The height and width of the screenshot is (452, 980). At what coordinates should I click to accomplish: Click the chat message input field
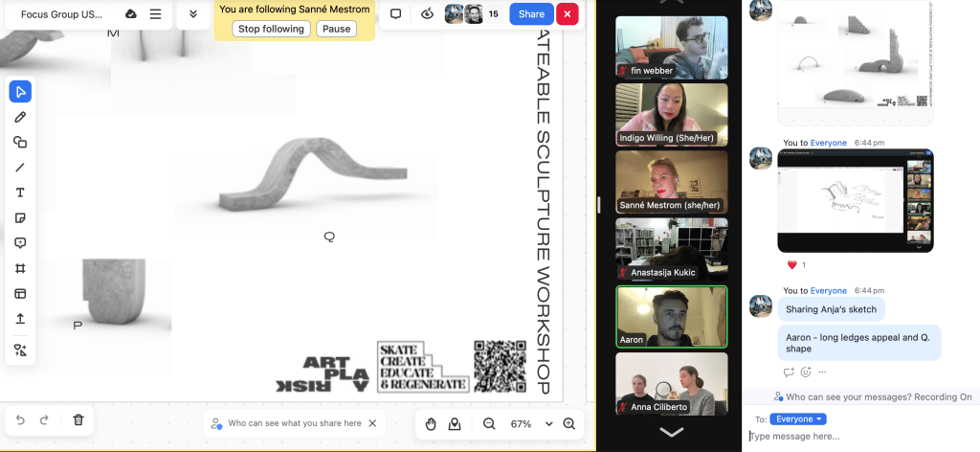tap(861, 437)
